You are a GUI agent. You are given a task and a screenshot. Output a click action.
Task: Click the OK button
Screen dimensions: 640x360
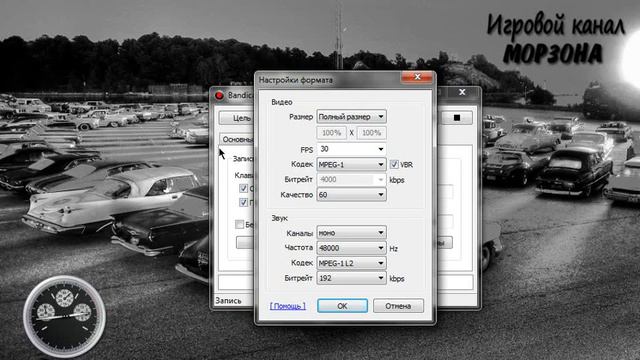click(342, 306)
